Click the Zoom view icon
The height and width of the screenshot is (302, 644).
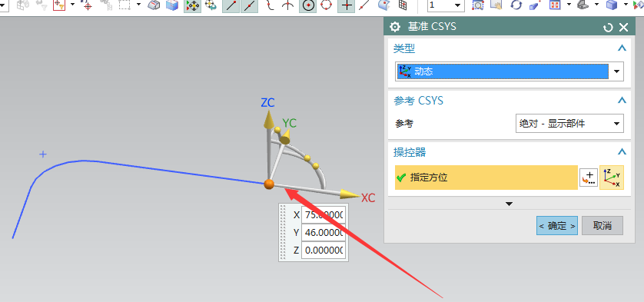(479, 5)
